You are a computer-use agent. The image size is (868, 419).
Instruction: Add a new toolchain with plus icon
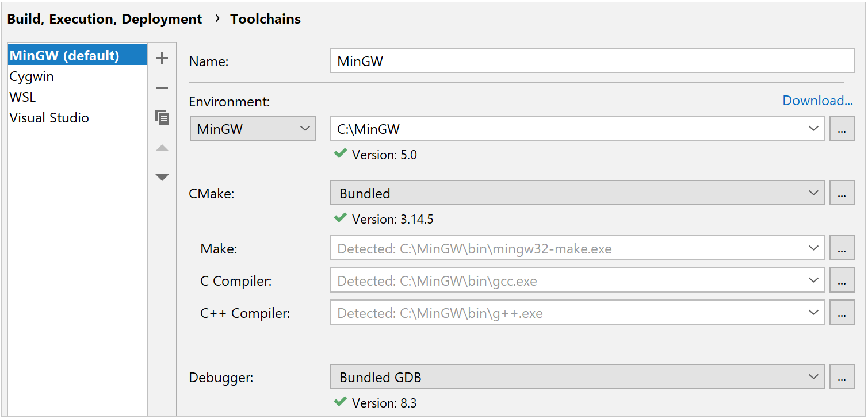162,58
